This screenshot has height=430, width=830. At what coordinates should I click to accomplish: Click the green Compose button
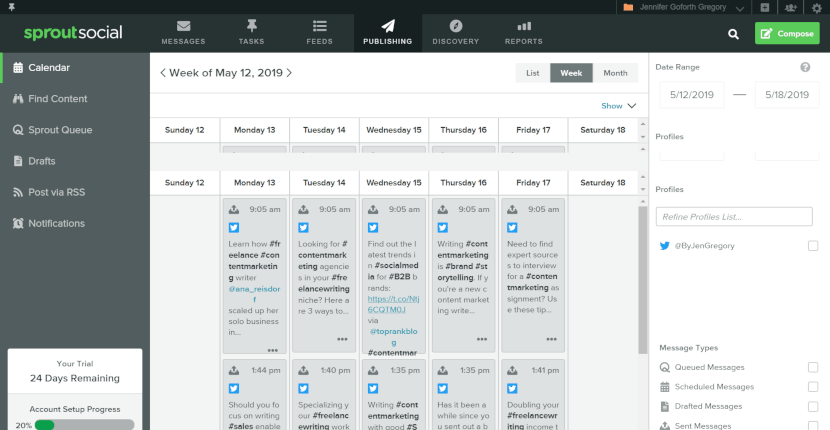787,33
